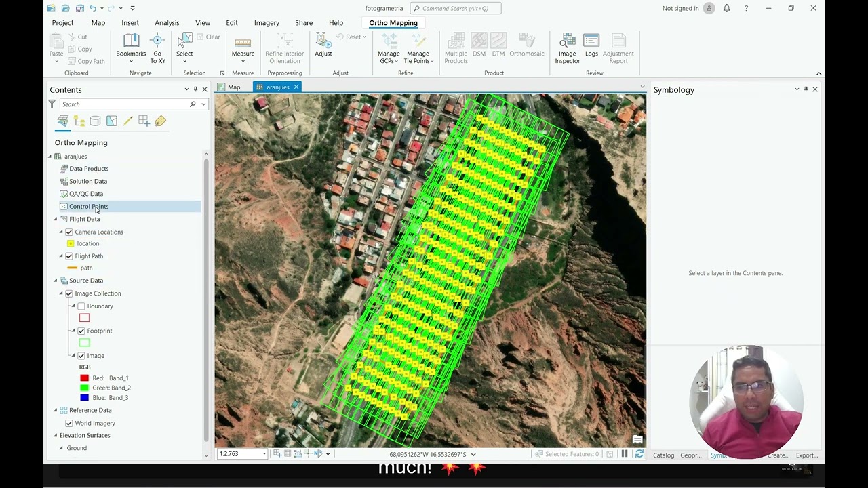Image resolution: width=868 pixels, height=488 pixels.
Task: Open the Contents search options dropdown
Action: point(203,104)
